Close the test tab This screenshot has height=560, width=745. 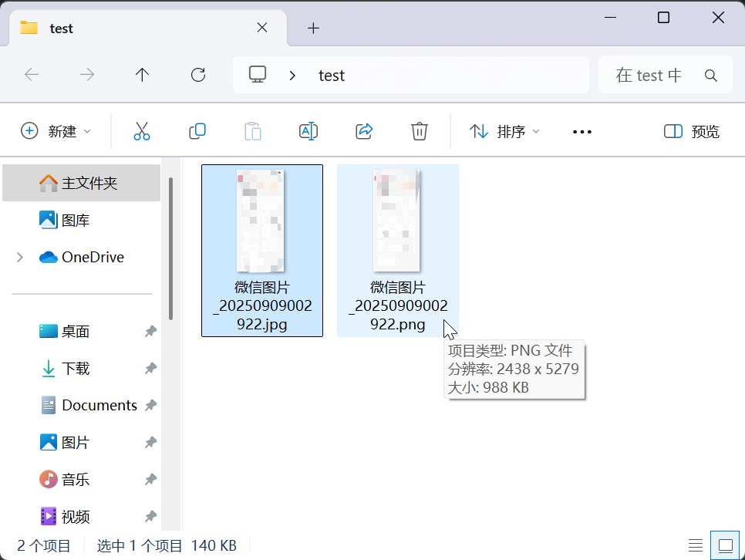click(x=261, y=28)
